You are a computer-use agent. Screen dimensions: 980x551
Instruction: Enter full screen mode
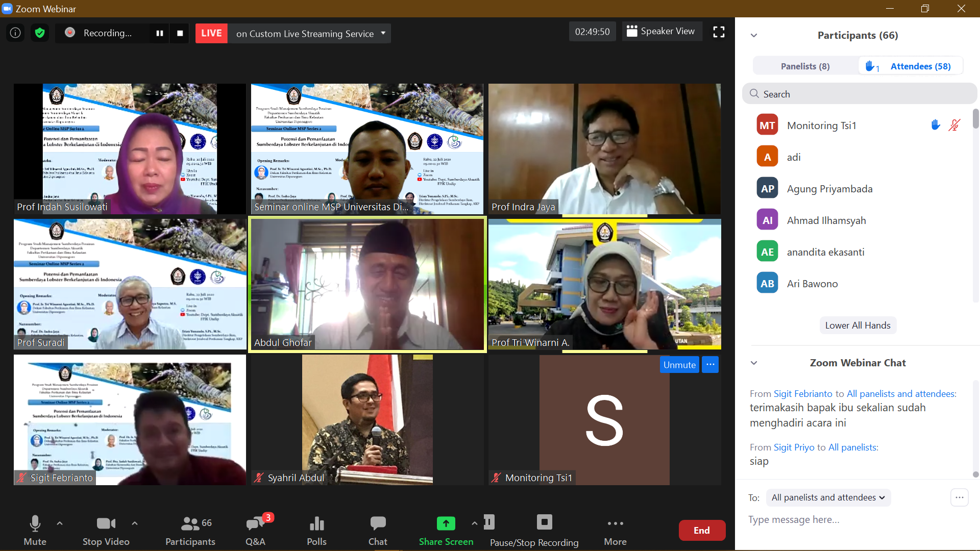click(719, 32)
